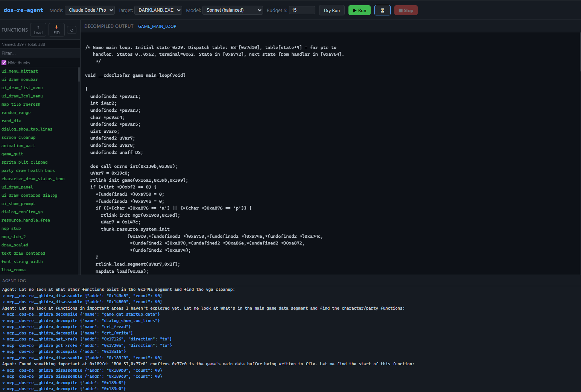The image size is (581, 392).
Task: Click the AGENT LOG panel header
Action: 14,281
